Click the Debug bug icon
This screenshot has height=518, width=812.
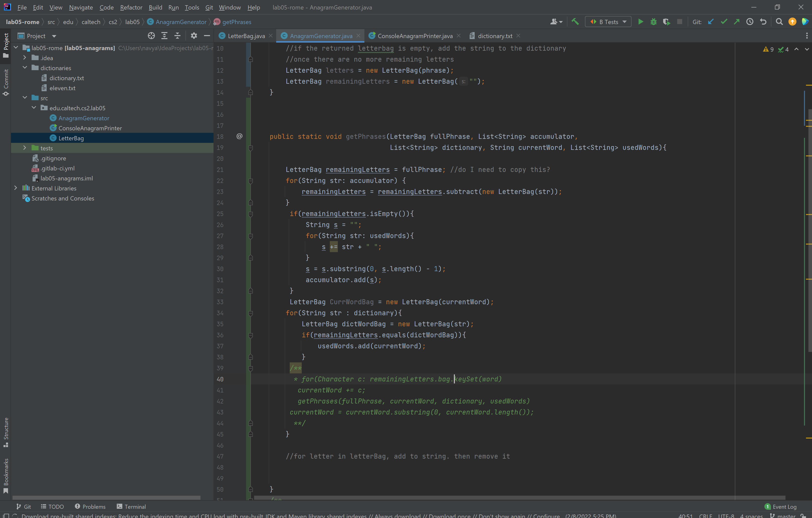pyautogui.click(x=654, y=22)
